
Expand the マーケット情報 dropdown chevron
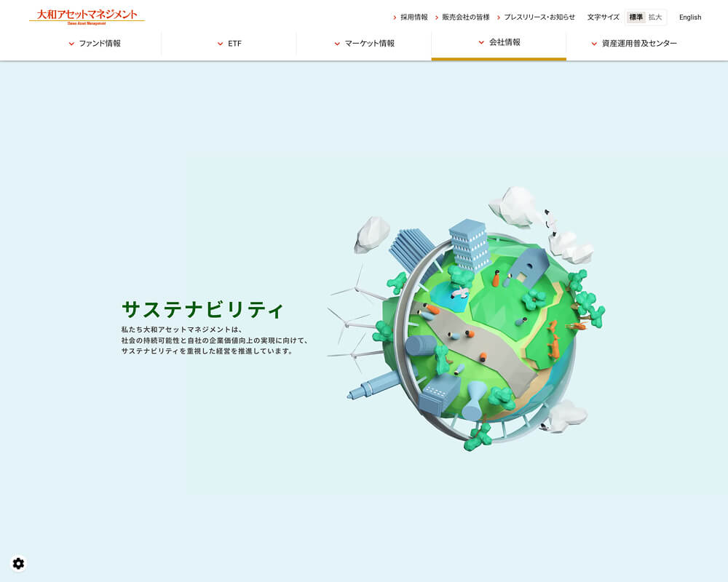point(337,44)
